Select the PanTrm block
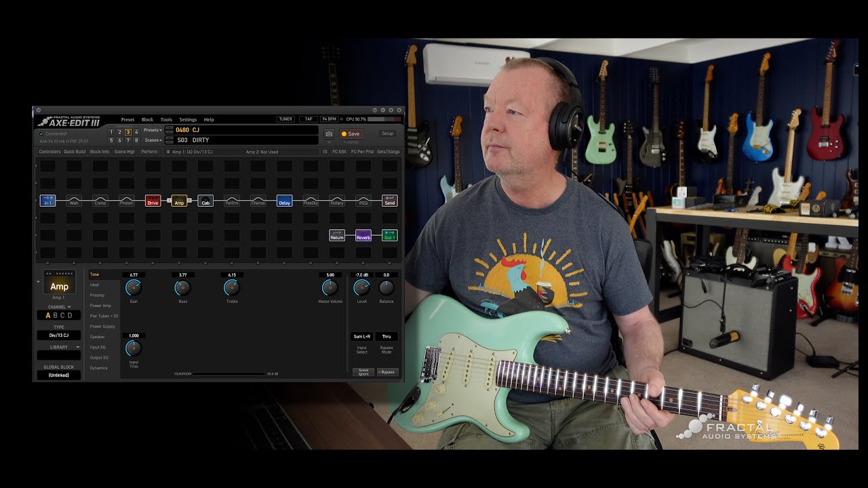The width and height of the screenshot is (868, 488). tap(232, 201)
